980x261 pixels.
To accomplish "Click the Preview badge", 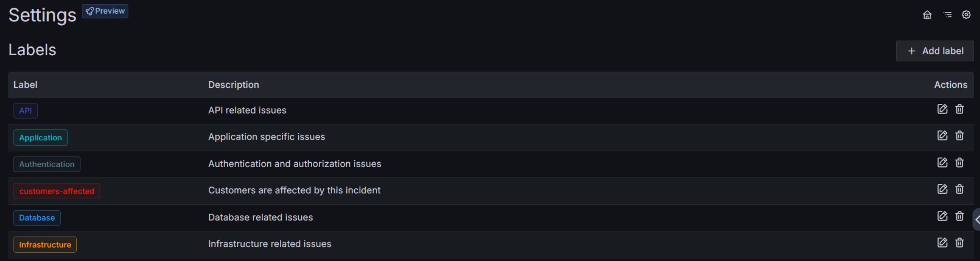I will [105, 11].
